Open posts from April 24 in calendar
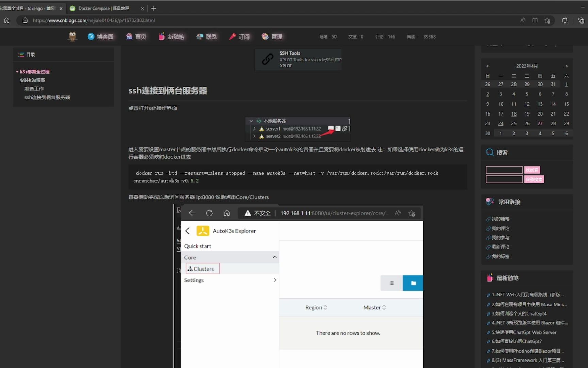Screen dimensions: 588x368 tap(501, 123)
